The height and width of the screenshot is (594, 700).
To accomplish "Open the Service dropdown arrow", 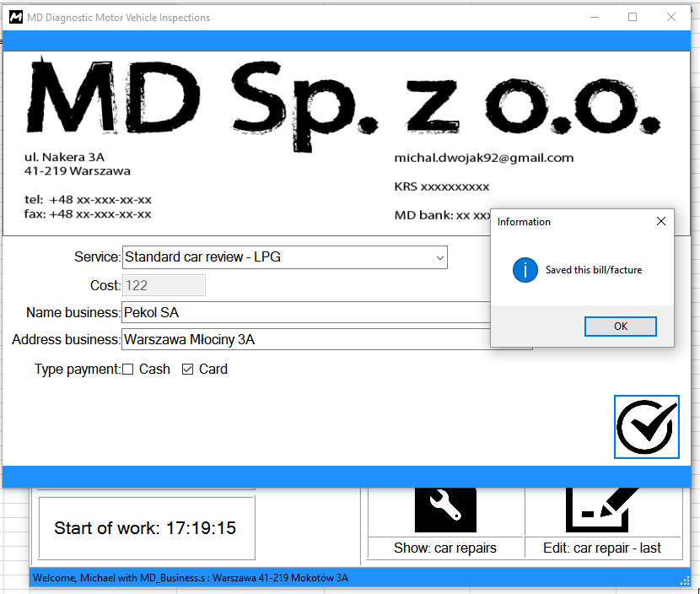I will (439, 257).
